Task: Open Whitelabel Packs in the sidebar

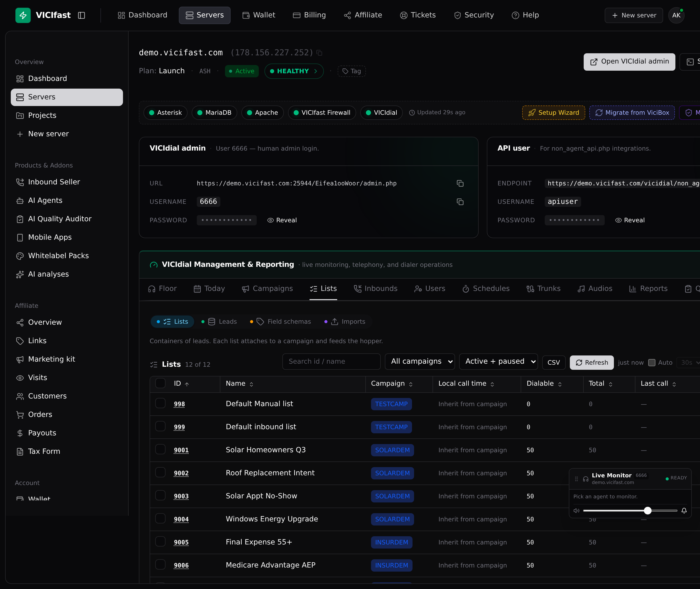Action: pyautogui.click(x=67, y=256)
